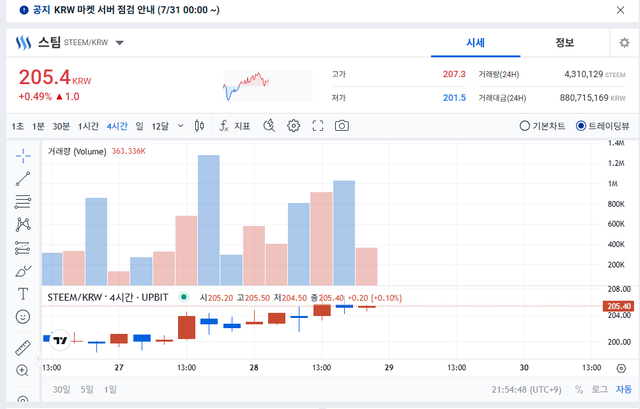Image resolution: width=640 pixels, height=409 pixels.
Task: Click the chart search magnifier icon
Action: click(x=269, y=126)
